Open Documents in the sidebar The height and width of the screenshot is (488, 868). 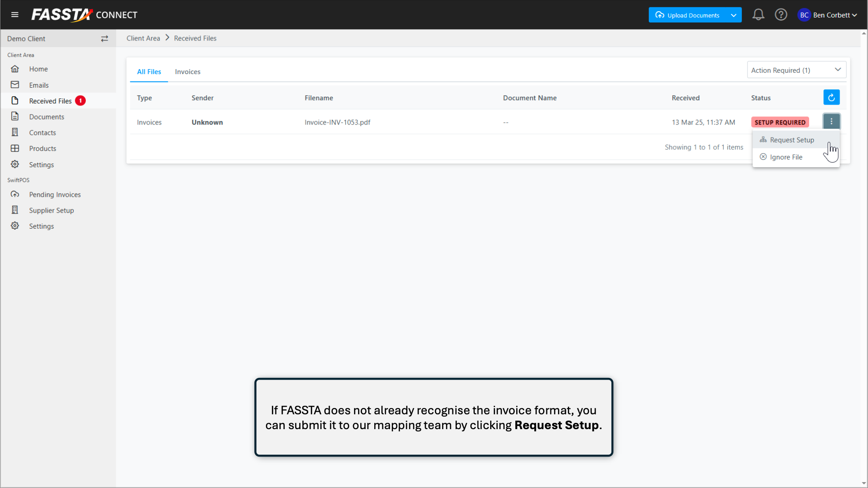tap(58, 117)
